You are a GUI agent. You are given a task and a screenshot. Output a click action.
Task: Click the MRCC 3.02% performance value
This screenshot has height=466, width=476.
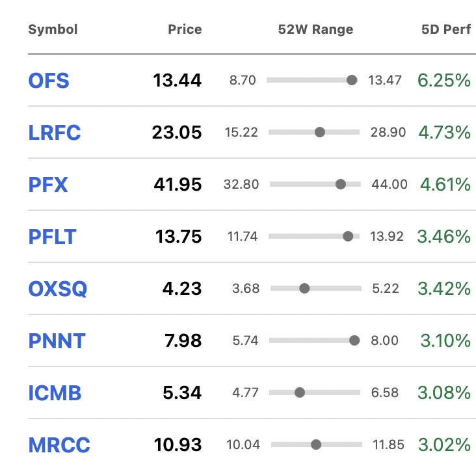click(444, 445)
